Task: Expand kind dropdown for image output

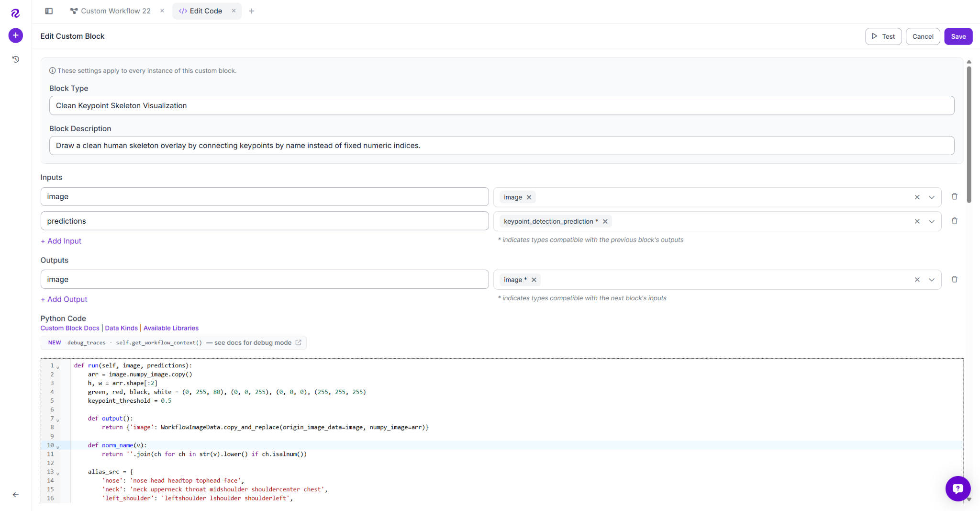Action: 932,280
